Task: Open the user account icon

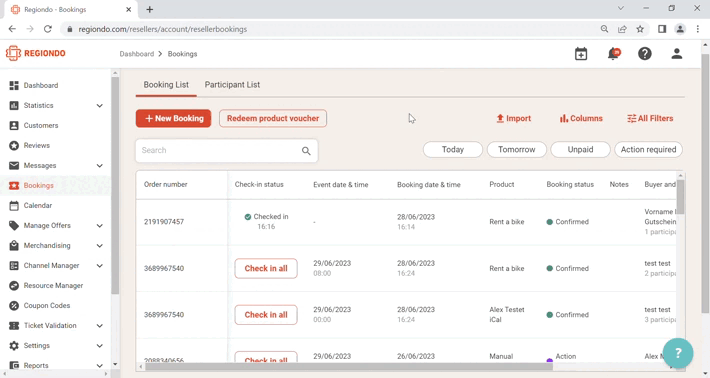Action: tap(677, 54)
